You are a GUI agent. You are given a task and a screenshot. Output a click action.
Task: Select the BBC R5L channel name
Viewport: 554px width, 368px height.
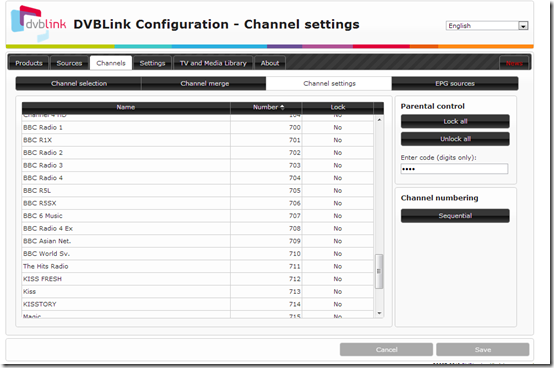pos(37,191)
